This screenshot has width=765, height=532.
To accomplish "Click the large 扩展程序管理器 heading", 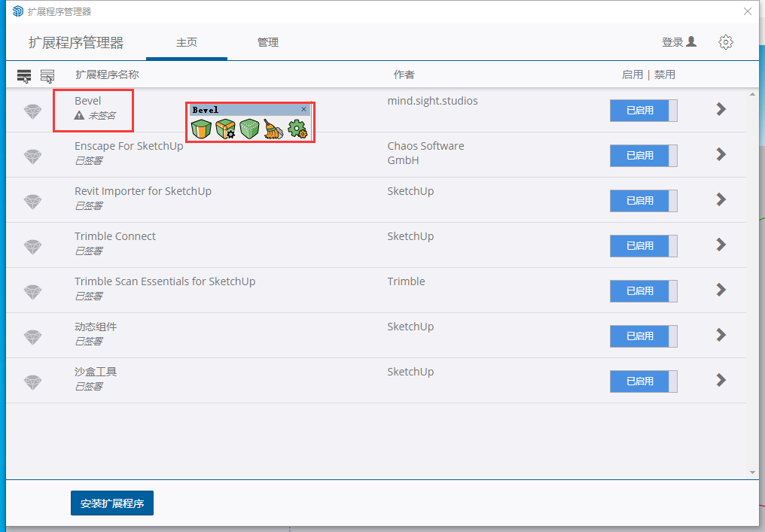I will pos(76,42).
